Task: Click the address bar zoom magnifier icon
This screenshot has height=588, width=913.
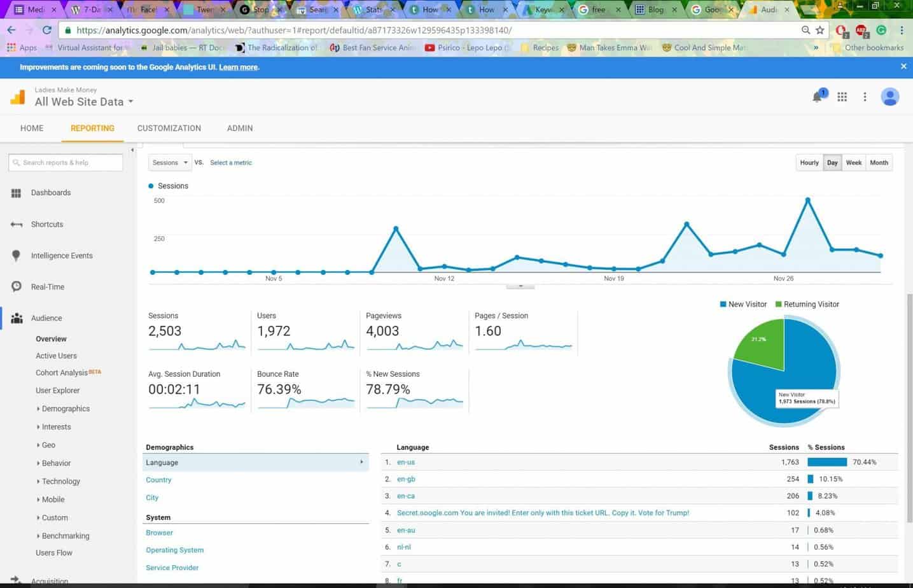Action: tap(805, 30)
